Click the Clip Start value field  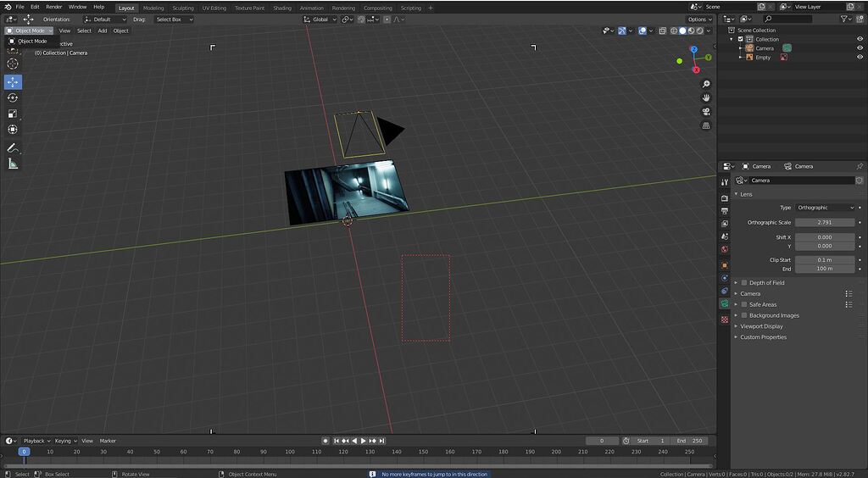[825, 259]
